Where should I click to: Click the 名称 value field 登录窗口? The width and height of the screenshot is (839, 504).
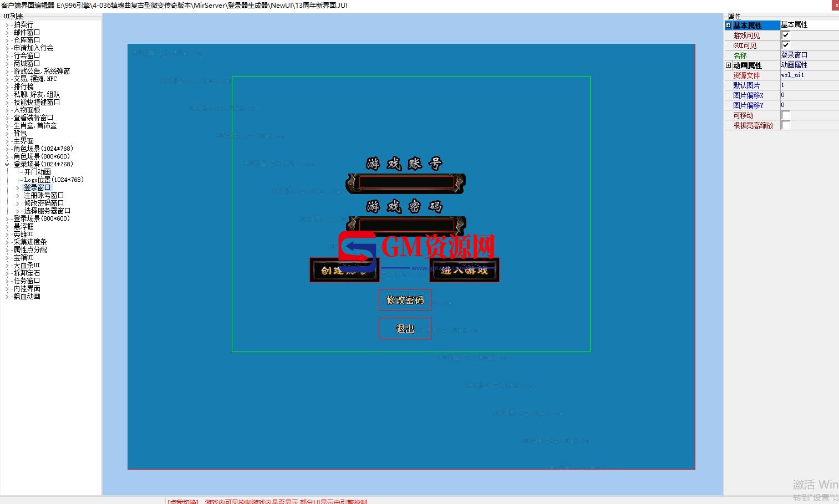pyautogui.click(x=809, y=55)
